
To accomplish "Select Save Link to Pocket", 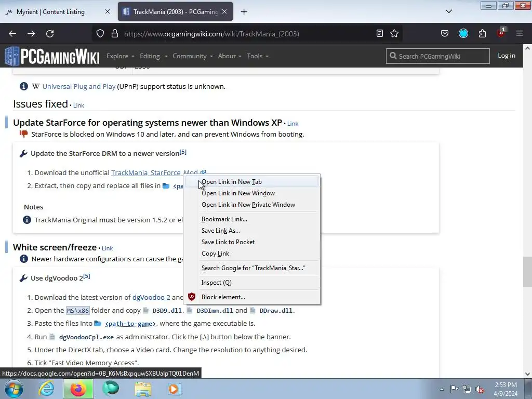I will tap(252, 242).
